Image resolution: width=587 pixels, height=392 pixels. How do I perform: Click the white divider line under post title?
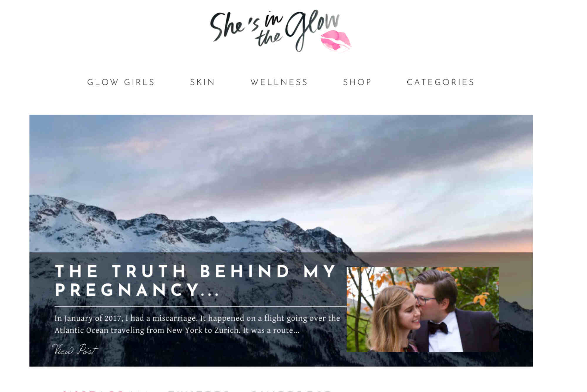coord(200,306)
